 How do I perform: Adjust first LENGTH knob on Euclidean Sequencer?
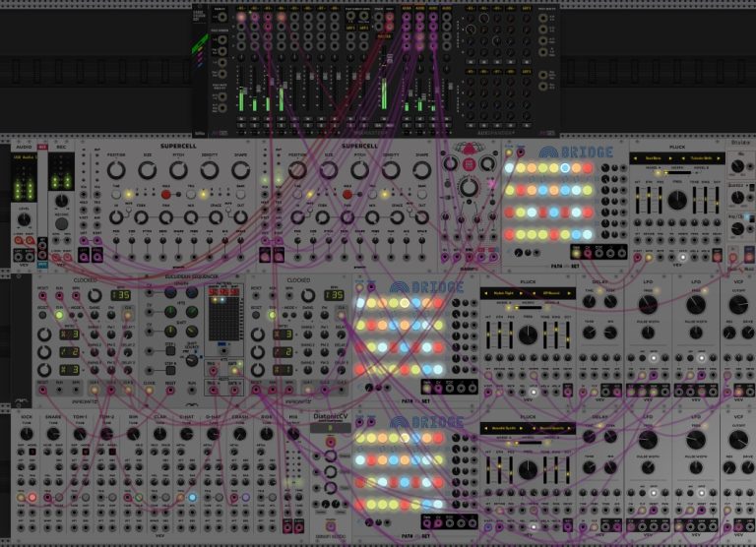point(169,292)
